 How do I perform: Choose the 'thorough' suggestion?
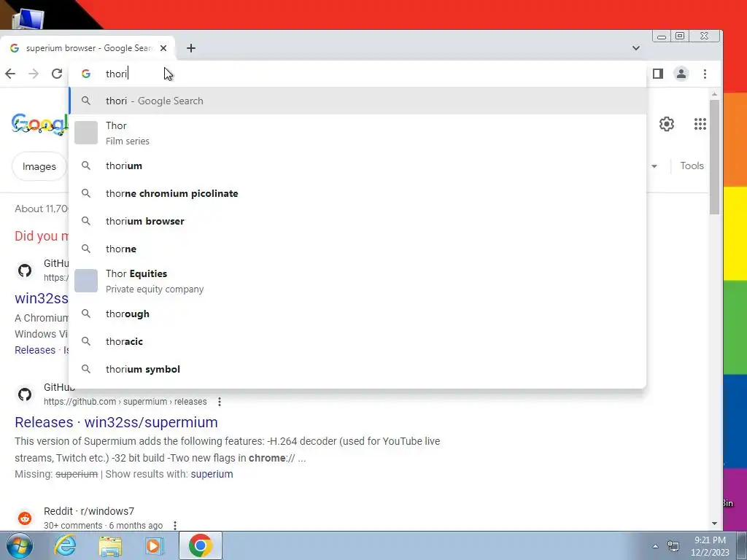click(x=357, y=314)
